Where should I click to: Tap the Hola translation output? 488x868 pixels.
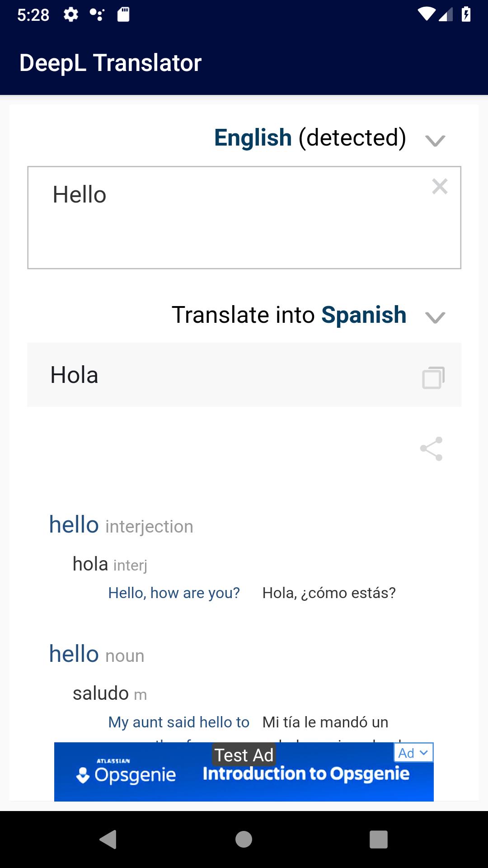[244, 375]
